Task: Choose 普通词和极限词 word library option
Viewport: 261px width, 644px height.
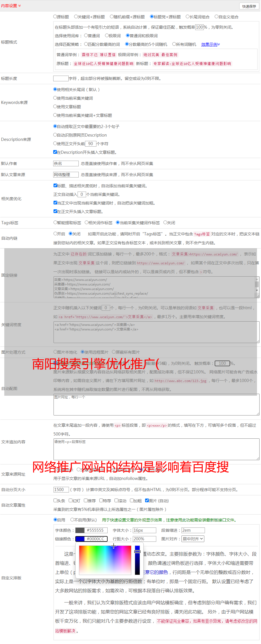Action: click(x=128, y=36)
